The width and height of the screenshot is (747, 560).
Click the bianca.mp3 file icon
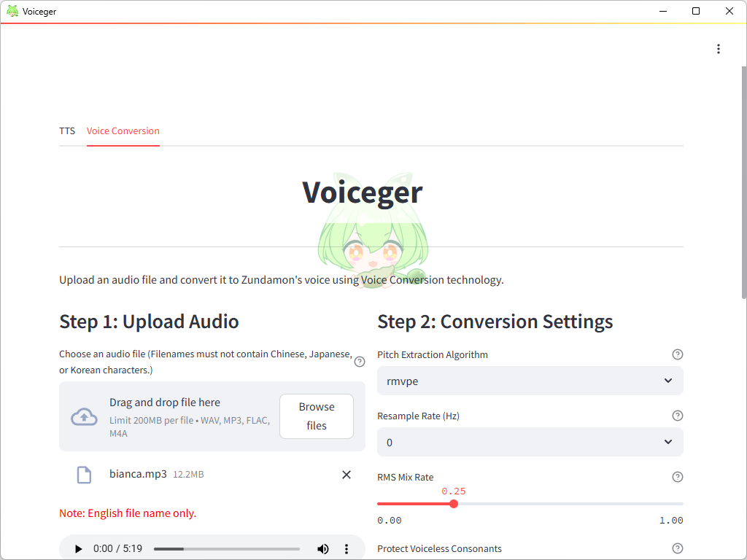[85, 475]
